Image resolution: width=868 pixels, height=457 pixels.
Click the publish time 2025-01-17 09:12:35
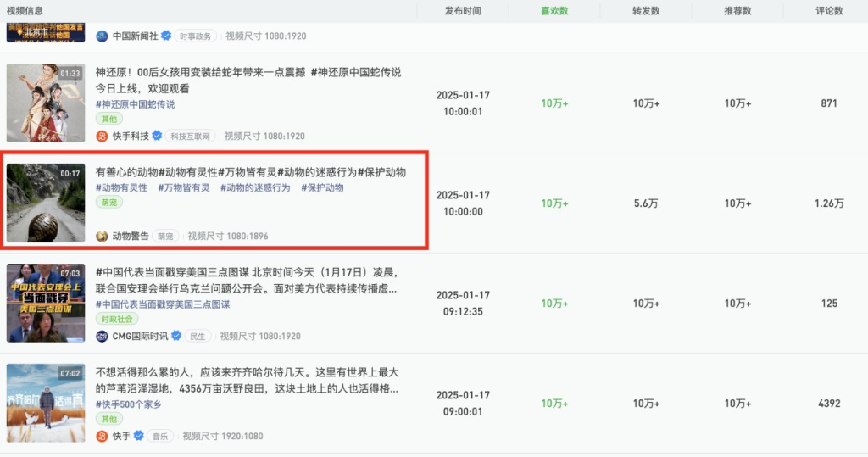pyautogui.click(x=463, y=303)
